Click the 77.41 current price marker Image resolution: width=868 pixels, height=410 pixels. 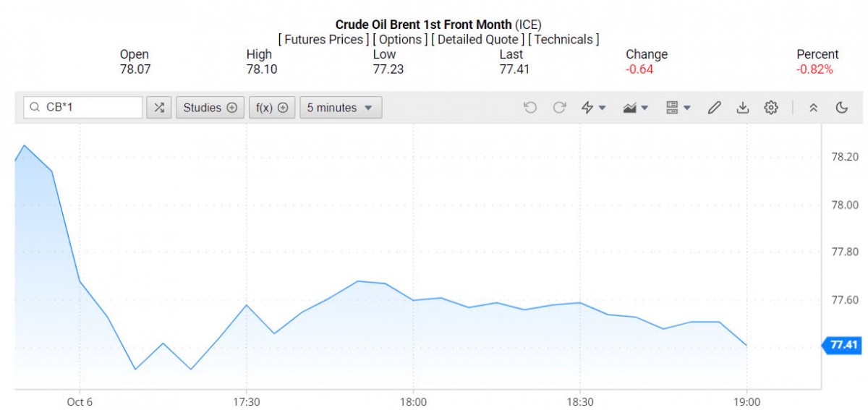843,346
